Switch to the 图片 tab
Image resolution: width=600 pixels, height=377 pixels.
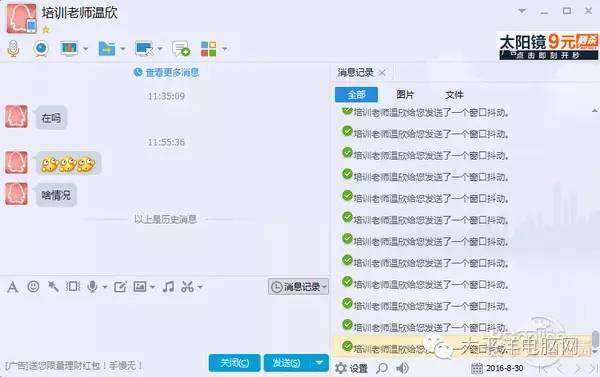pos(405,95)
